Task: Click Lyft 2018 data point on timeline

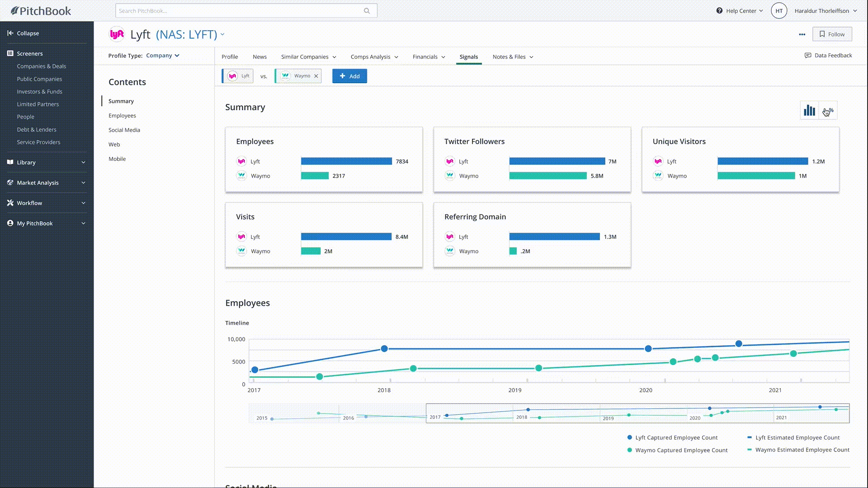Action: click(384, 349)
